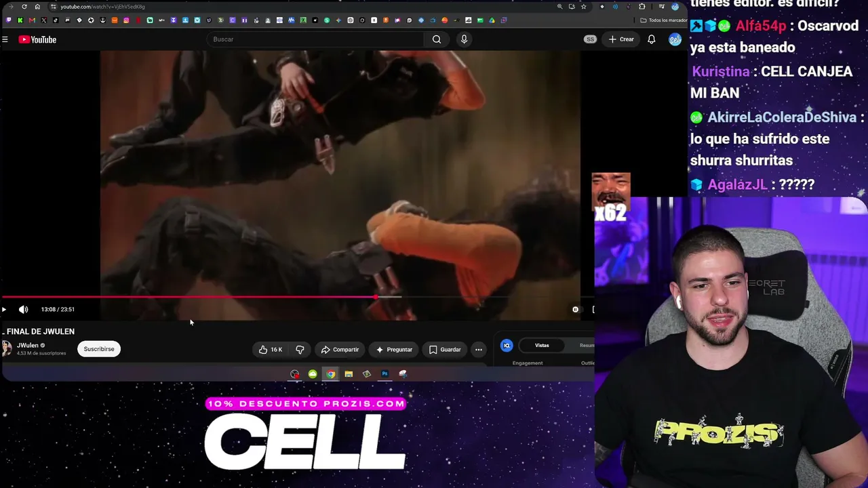Subscribe with the Suscribirse button
Viewport: 868px width, 488px height.
(99, 349)
